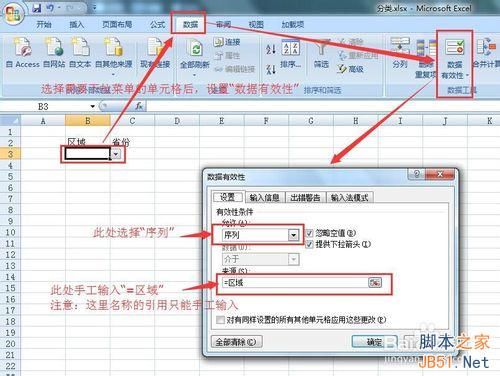The height and width of the screenshot is (376, 500).
Task: Open the 插入 Insert ribbon tab
Action: click(x=76, y=24)
